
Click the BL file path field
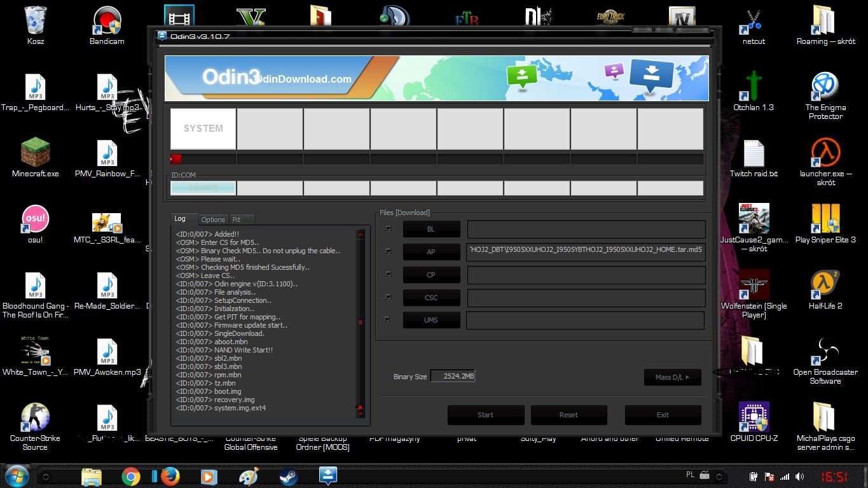pos(586,229)
